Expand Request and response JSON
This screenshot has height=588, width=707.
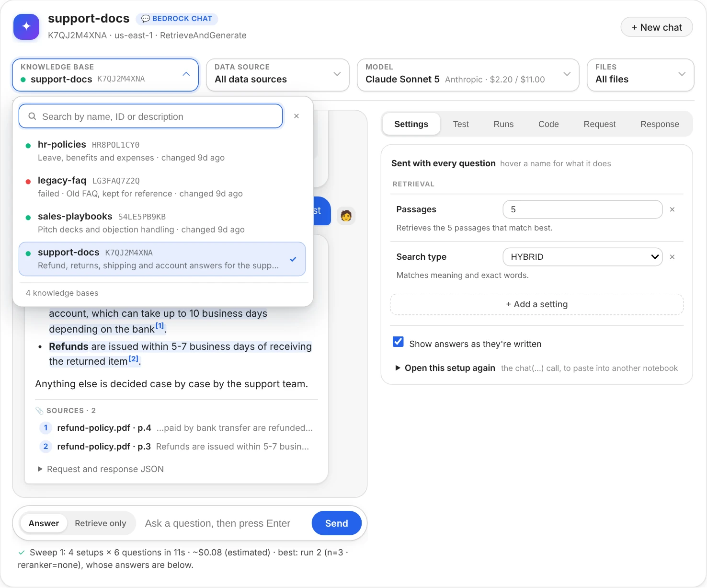tap(101, 469)
